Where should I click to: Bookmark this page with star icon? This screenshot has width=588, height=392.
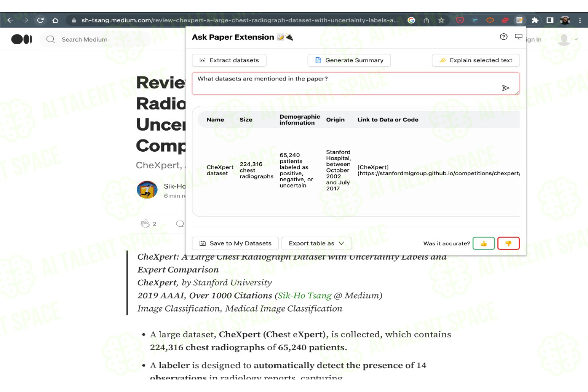pyautogui.click(x=441, y=20)
